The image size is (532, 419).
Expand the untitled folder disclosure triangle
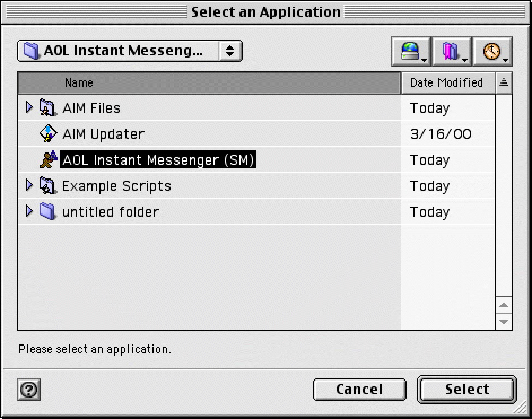(29, 211)
